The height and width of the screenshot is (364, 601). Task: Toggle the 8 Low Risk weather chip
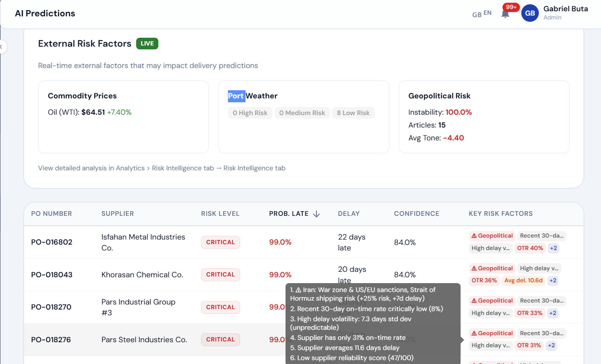coord(353,113)
